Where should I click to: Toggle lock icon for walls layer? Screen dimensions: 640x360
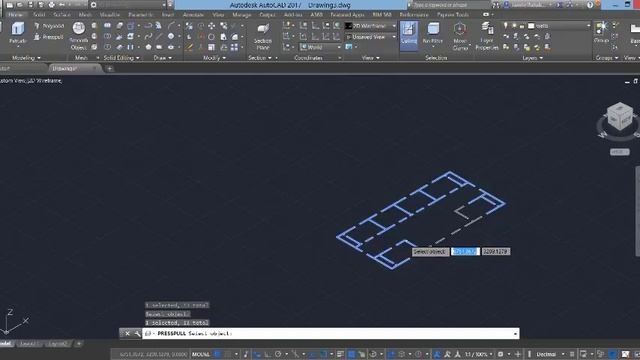click(x=522, y=26)
